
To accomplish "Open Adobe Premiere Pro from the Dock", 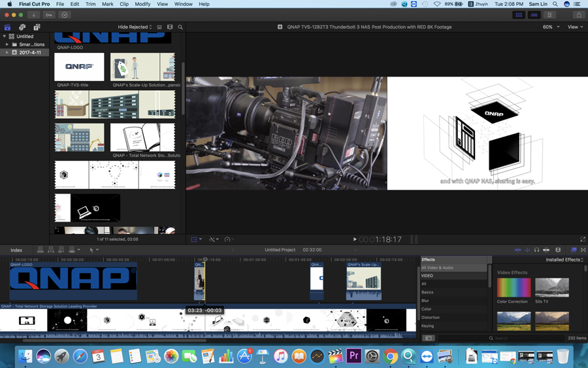I will coord(353,356).
